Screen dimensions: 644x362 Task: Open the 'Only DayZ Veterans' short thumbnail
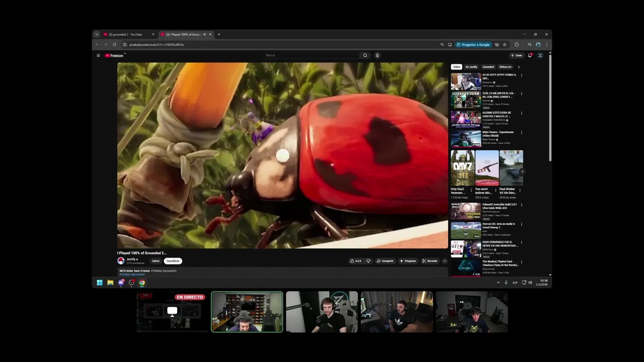(462, 168)
